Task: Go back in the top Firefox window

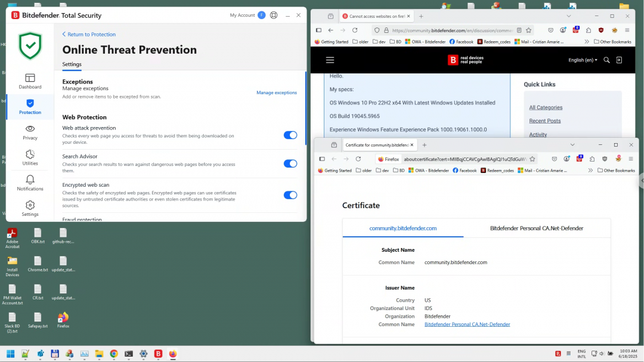Action: pyautogui.click(x=330, y=30)
